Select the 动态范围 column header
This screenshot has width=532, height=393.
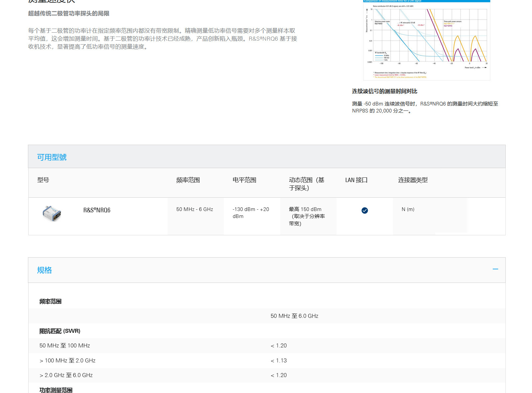tap(306, 184)
